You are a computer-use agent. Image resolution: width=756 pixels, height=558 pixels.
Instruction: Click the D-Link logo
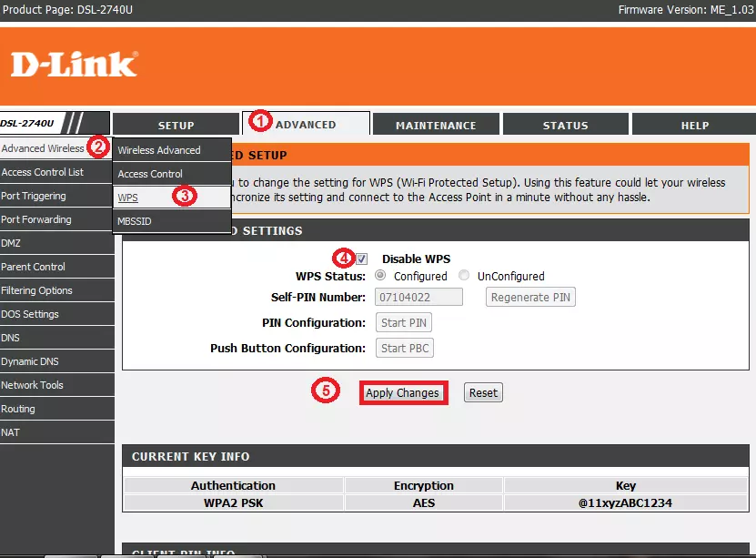pos(75,65)
